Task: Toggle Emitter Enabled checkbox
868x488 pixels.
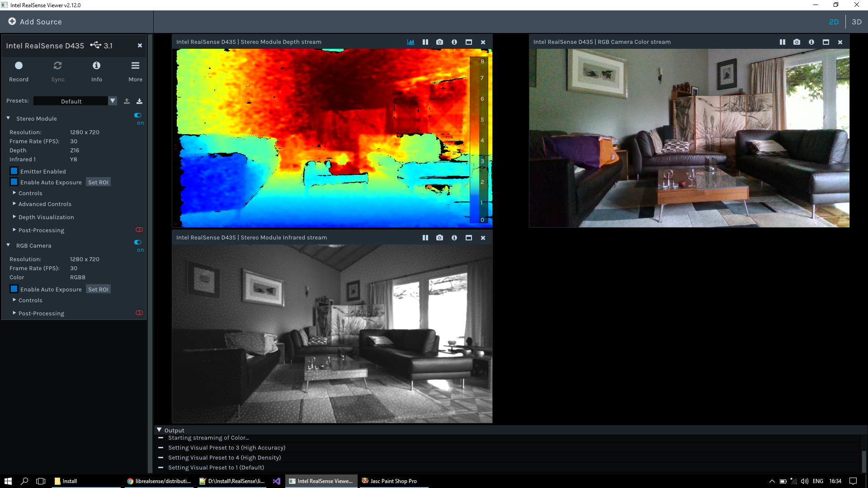Action: (14, 171)
